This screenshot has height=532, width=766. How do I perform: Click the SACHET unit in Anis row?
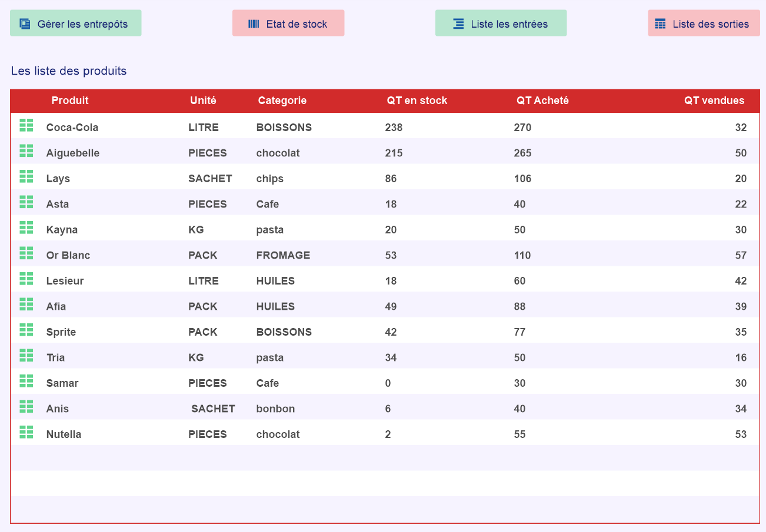pos(213,409)
